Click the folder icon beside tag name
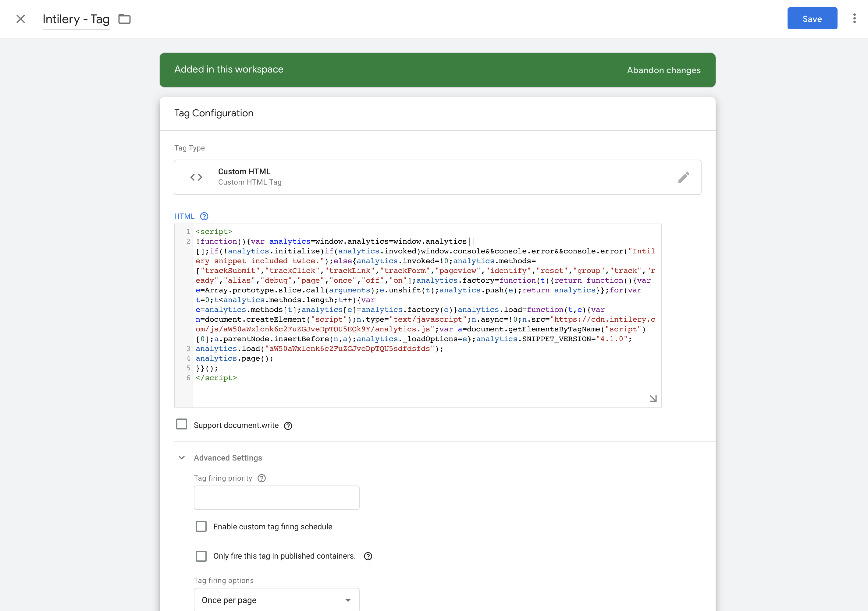This screenshot has height=611, width=868. coord(124,19)
